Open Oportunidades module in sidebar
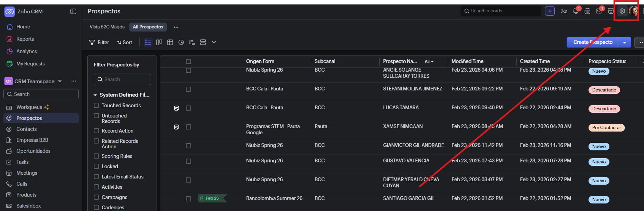The height and width of the screenshot is (211, 644). point(33,151)
